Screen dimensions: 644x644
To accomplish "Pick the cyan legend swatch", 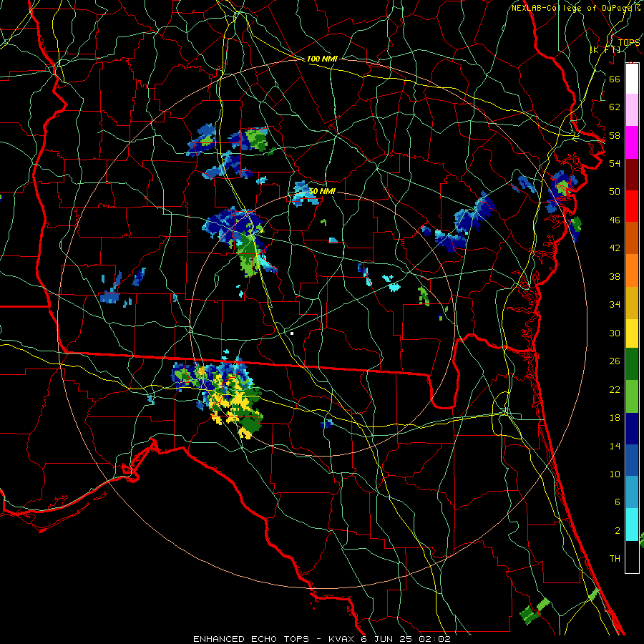I will click(x=632, y=525).
